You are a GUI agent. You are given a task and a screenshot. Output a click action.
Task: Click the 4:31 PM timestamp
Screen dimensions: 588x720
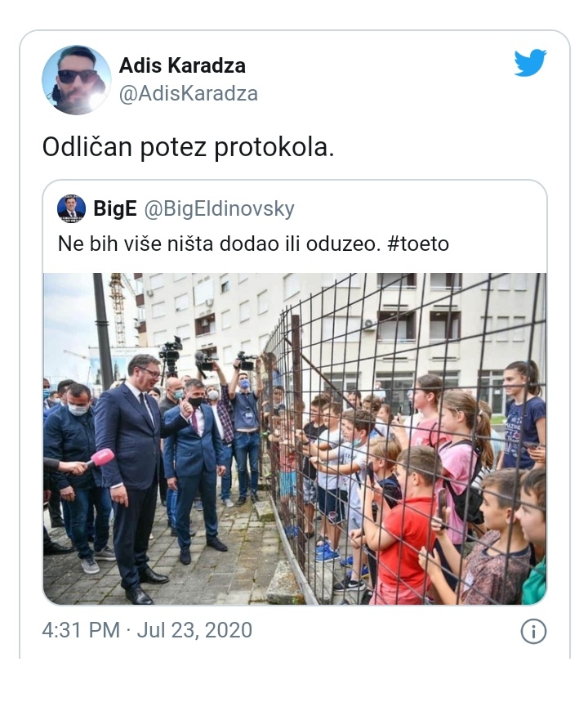(x=81, y=630)
